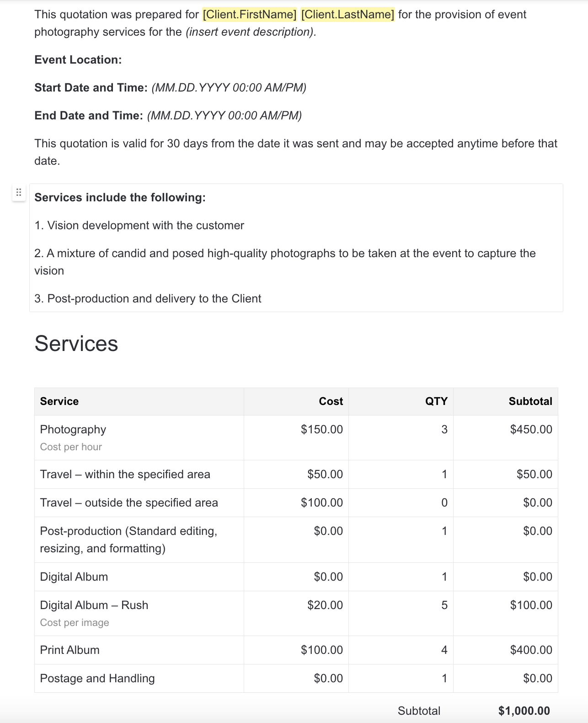Click the Photography quantity cell

click(x=444, y=430)
